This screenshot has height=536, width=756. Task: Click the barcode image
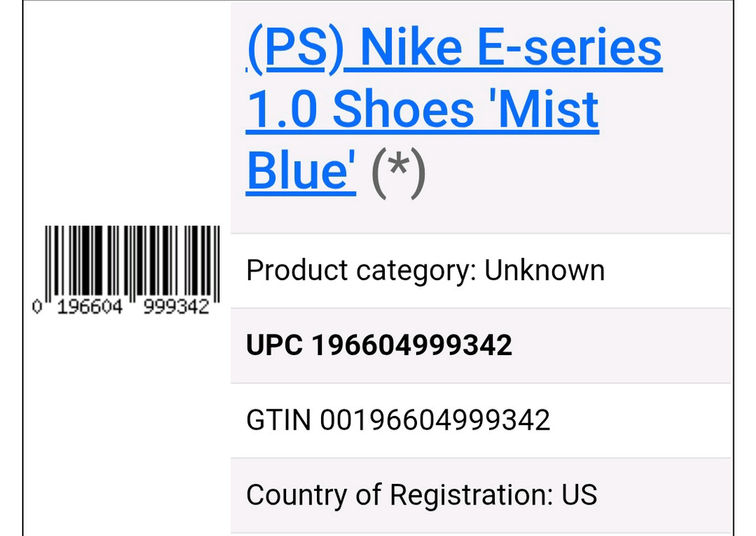coord(132,262)
